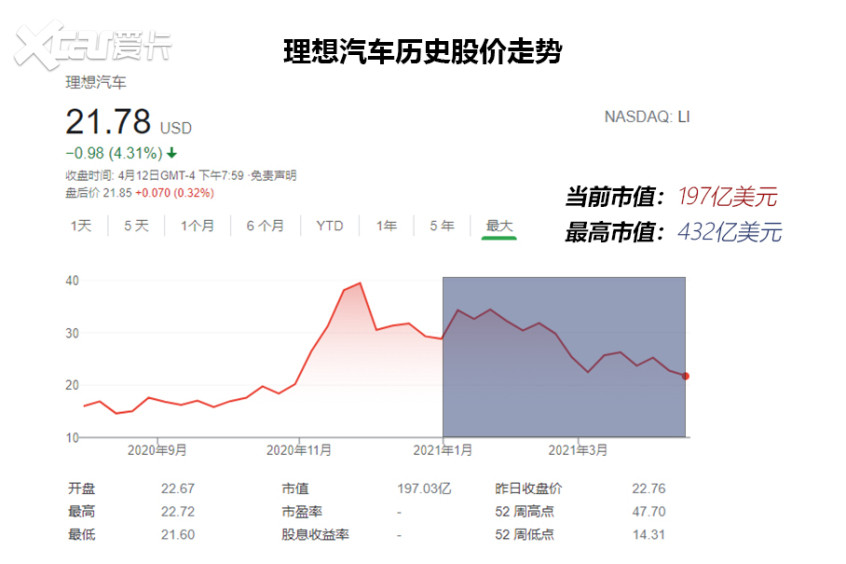Choose the 5年 range tab

pyautogui.click(x=442, y=226)
